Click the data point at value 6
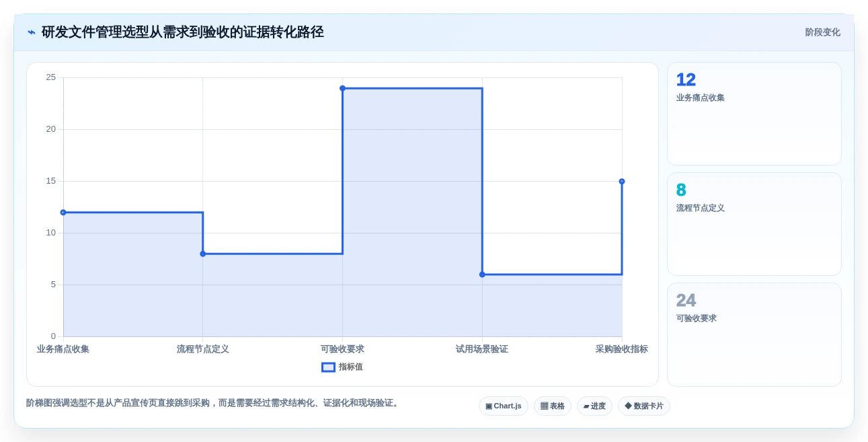The height and width of the screenshot is (442, 868). (x=482, y=274)
